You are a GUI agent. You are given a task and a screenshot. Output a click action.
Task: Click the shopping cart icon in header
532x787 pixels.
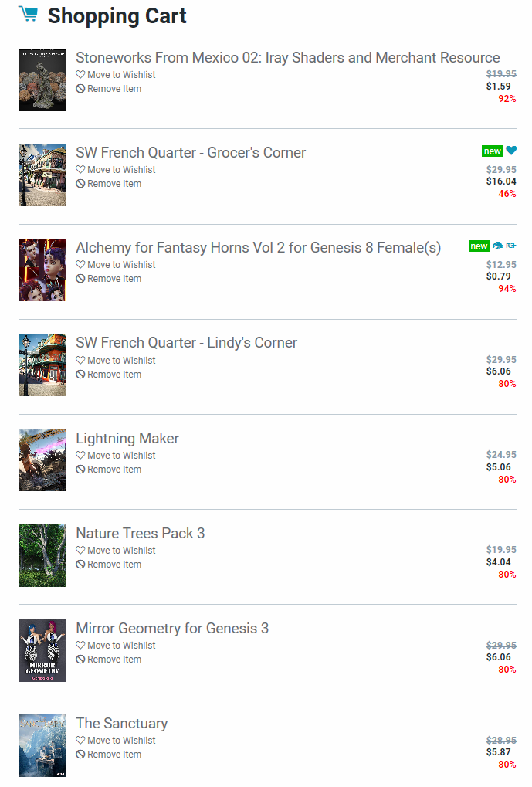pyautogui.click(x=28, y=14)
